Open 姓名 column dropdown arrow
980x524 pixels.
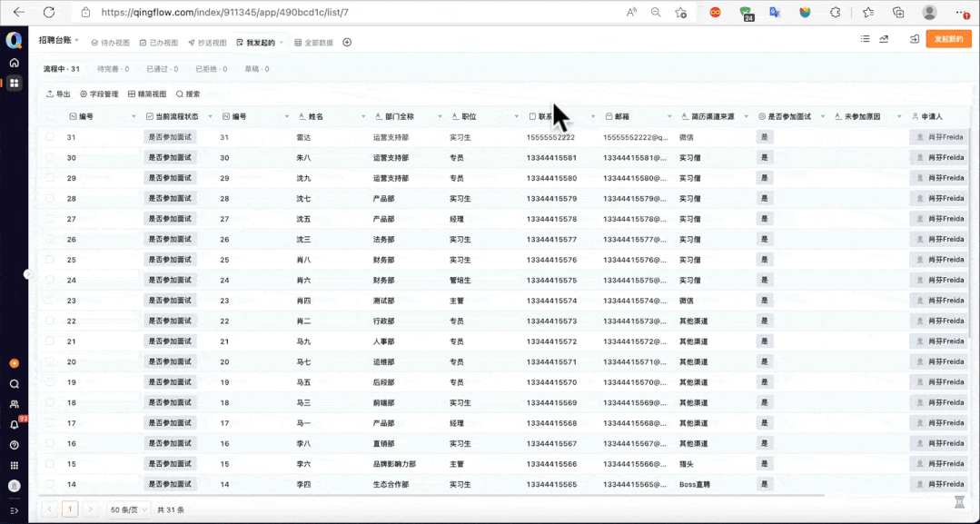point(363,117)
